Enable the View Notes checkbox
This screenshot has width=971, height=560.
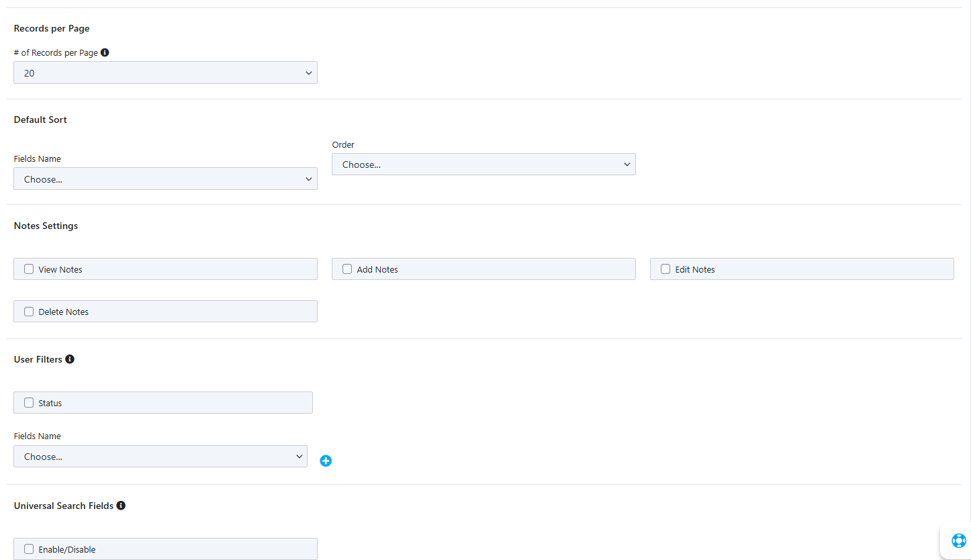[x=29, y=269]
